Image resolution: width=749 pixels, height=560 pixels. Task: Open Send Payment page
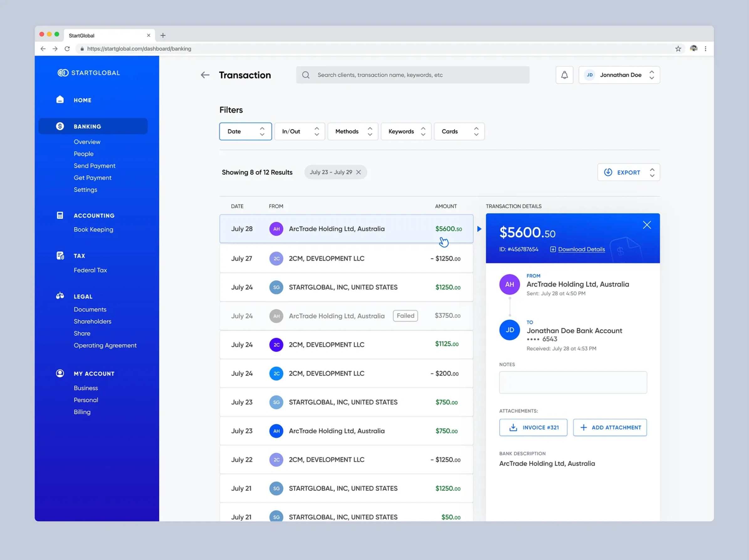[x=94, y=166]
